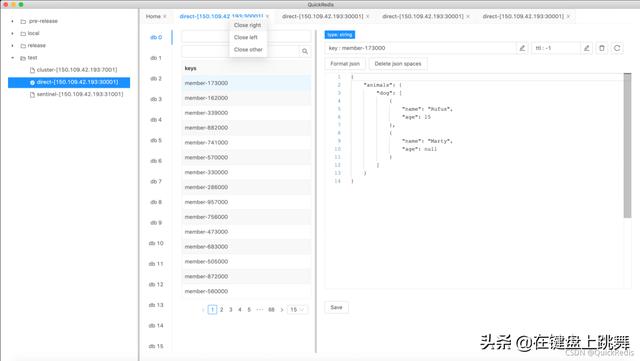Go to keys page 2
The height and width of the screenshot is (361, 640).
pyautogui.click(x=222, y=310)
